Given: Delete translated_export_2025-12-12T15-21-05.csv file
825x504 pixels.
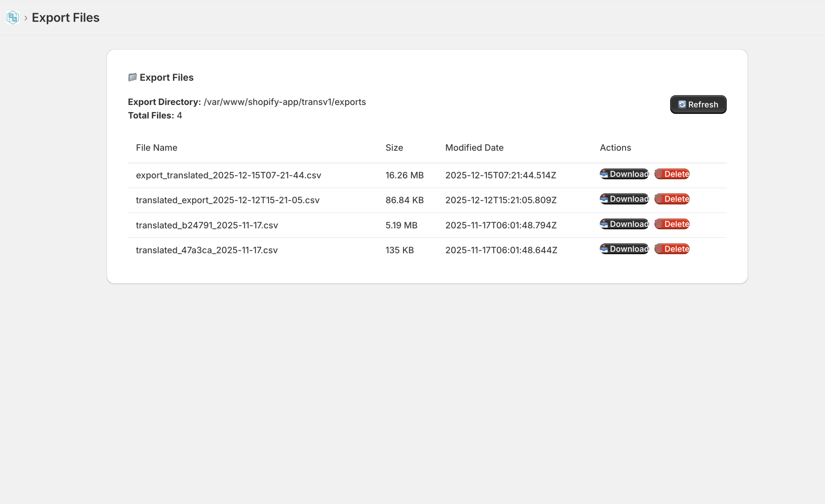Looking at the screenshot, I should coord(672,199).
